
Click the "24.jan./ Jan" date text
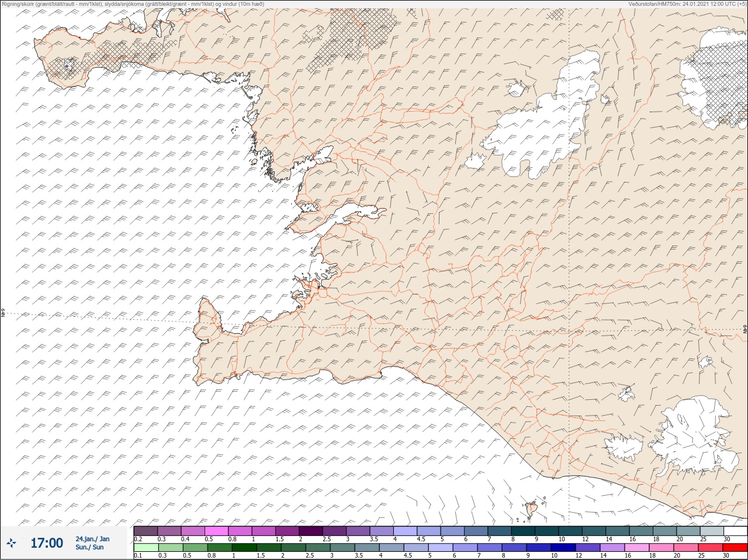[92, 539]
